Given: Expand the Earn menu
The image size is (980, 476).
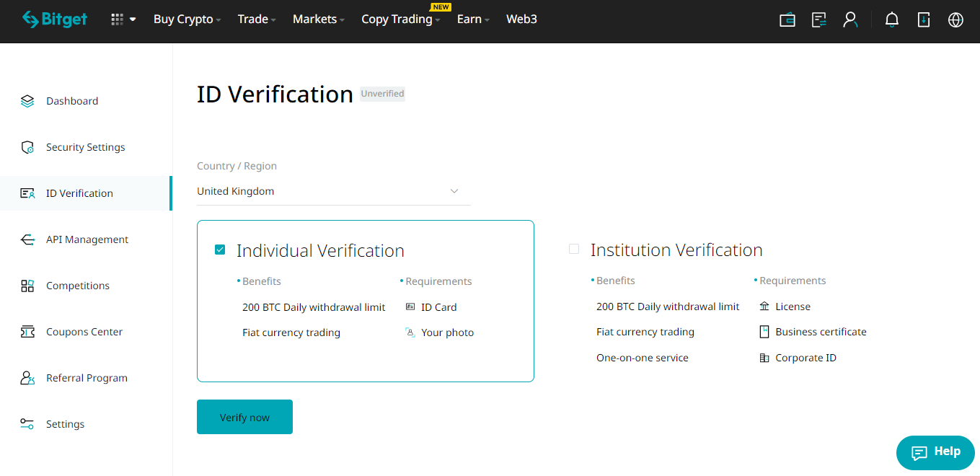Looking at the screenshot, I should point(473,19).
